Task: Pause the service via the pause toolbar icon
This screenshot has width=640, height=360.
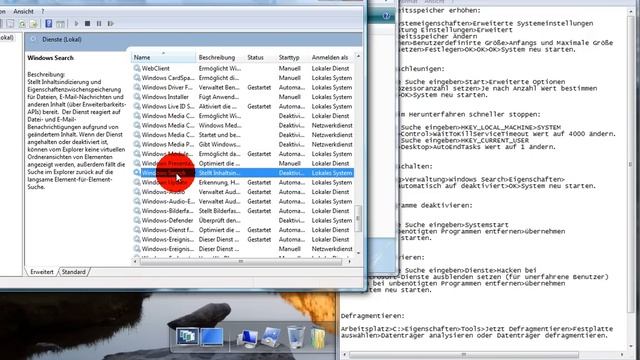Action: (x=99, y=24)
